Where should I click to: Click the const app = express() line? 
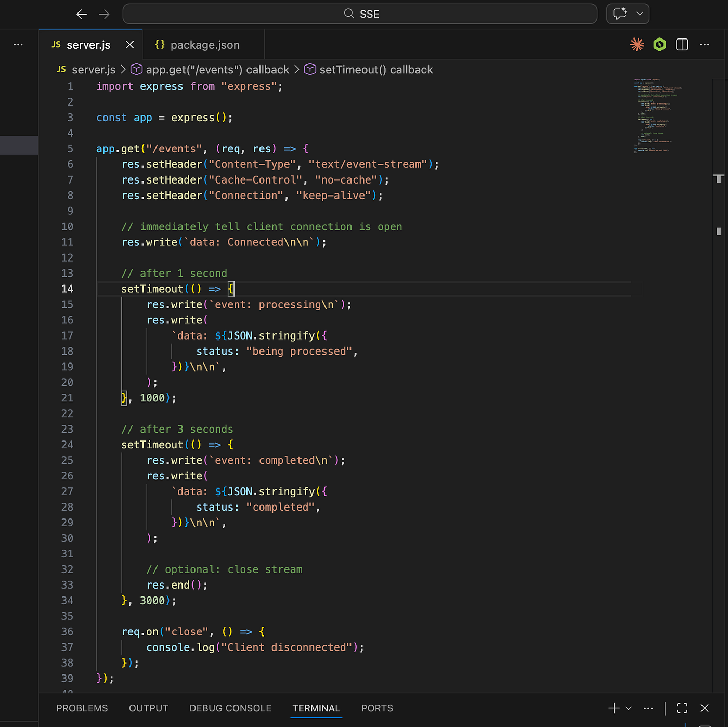(x=164, y=118)
